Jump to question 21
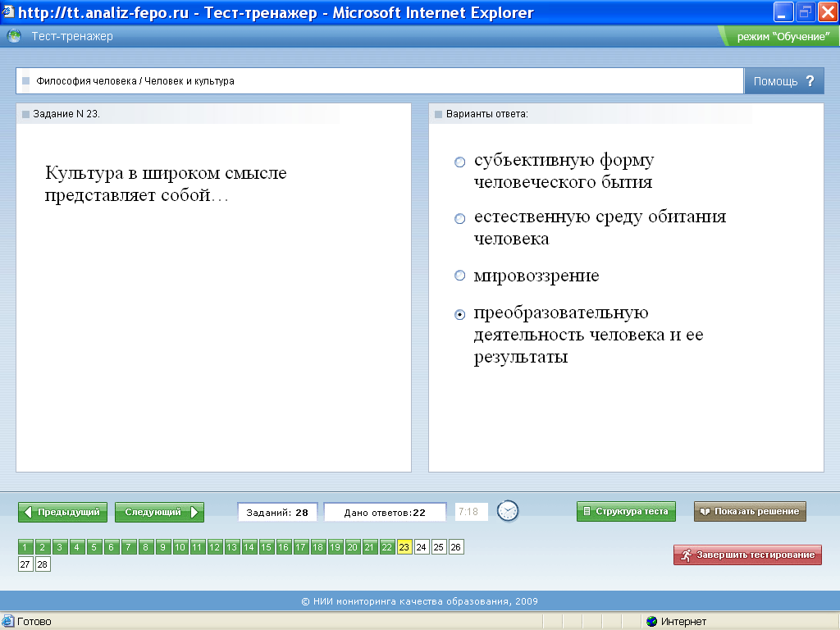This screenshot has width=840, height=630. point(369,547)
